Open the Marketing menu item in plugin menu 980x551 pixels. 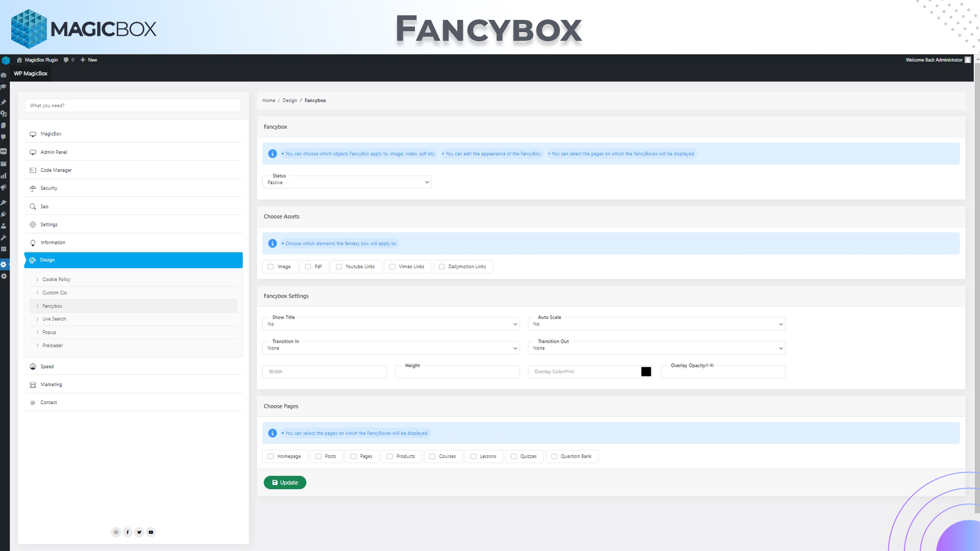133,385
